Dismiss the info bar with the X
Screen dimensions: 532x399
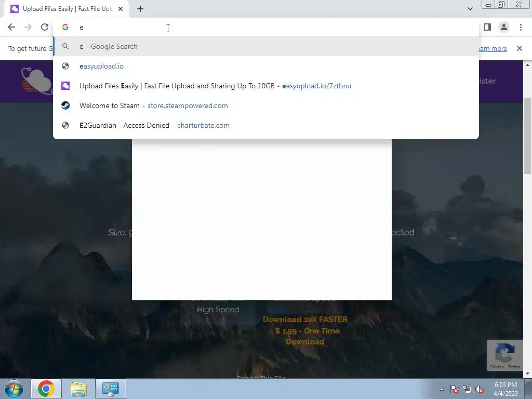[x=520, y=48]
